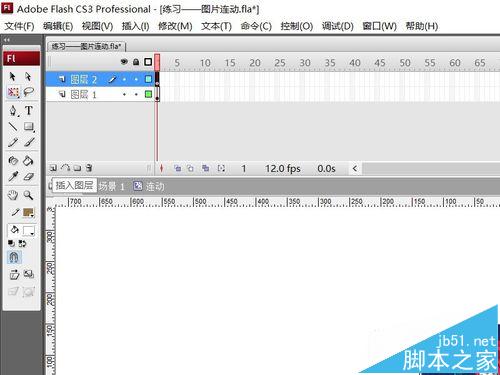Toggle lock dot of 图层 1

click(136, 95)
